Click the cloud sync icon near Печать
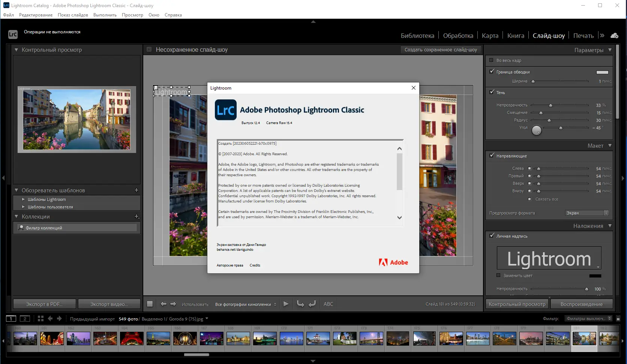Screen dimensions: 627x364 (x=614, y=35)
